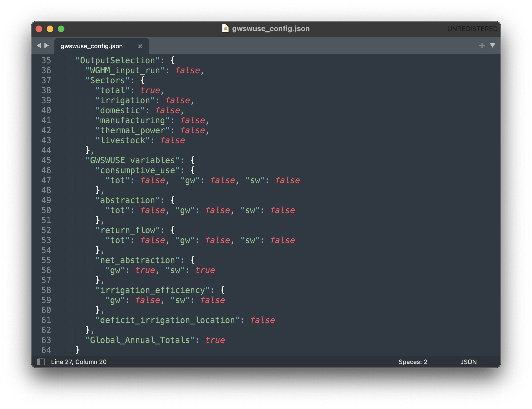The width and height of the screenshot is (532, 409).
Task: Click the back navigation arrow in tab bar
Action: pos(39,46)
